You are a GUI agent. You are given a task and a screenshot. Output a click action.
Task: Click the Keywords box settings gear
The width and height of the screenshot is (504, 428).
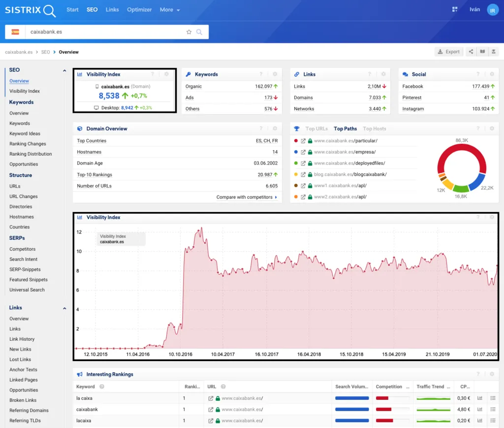pyautogui.click(x=275, y=74)
